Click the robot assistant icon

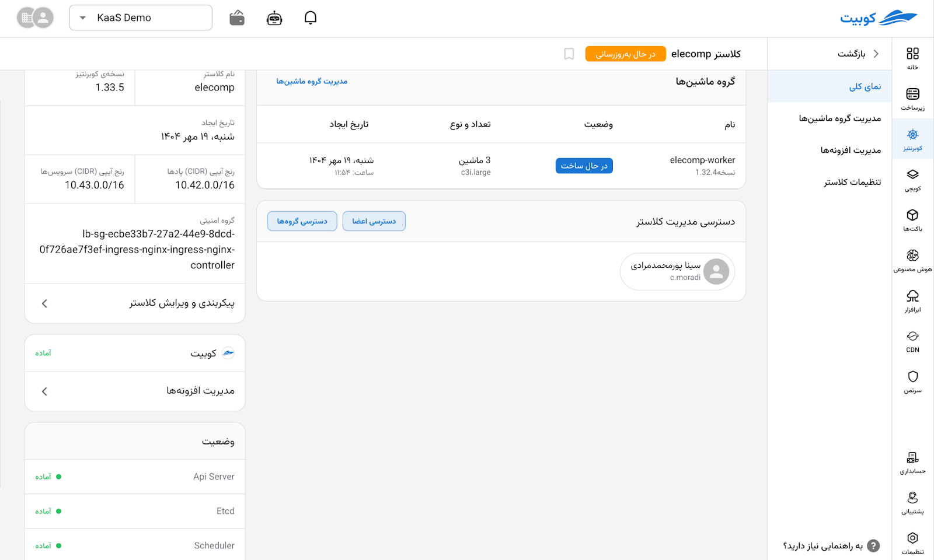(x=274, y=18)
